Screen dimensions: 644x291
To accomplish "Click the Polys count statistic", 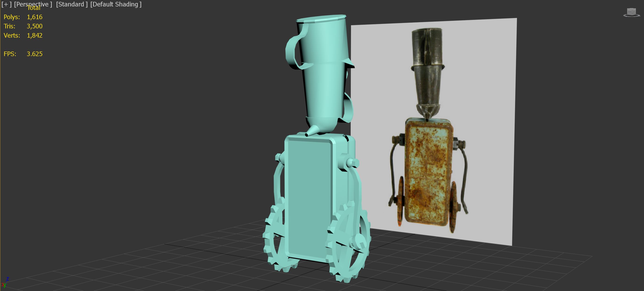I will (x=34, y=17).
